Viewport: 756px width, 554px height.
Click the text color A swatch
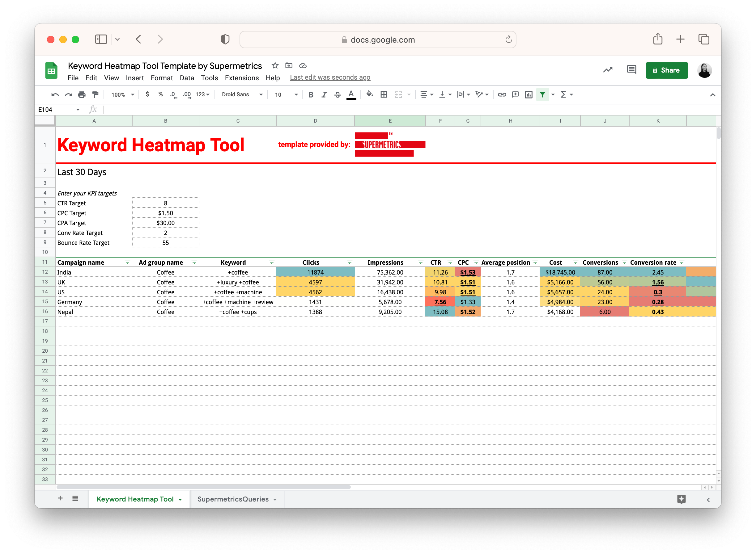coord(351,94)
